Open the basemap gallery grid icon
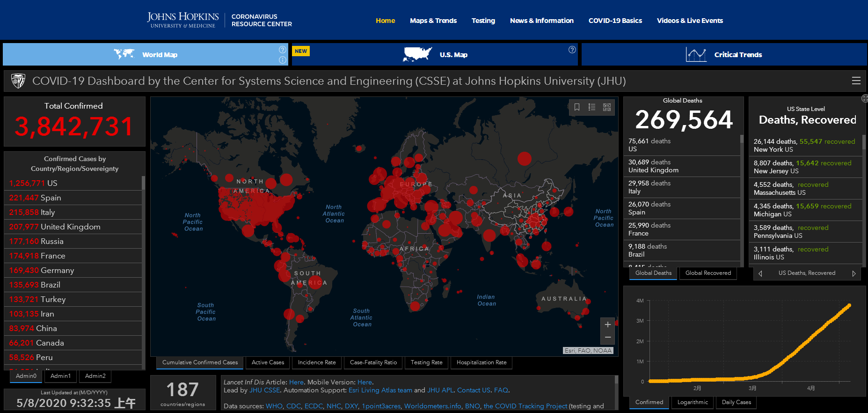Viewport: 868px width, 413px height. pos(607,107)
